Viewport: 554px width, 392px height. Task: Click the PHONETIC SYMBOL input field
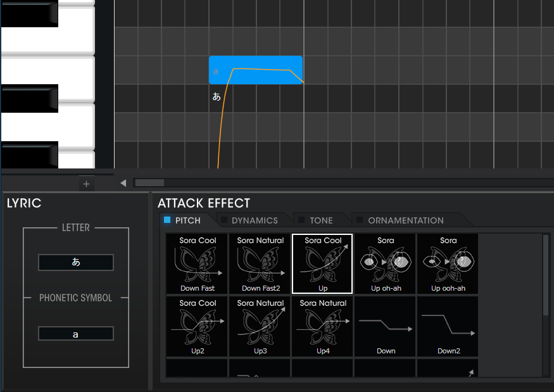coord(76,334)
